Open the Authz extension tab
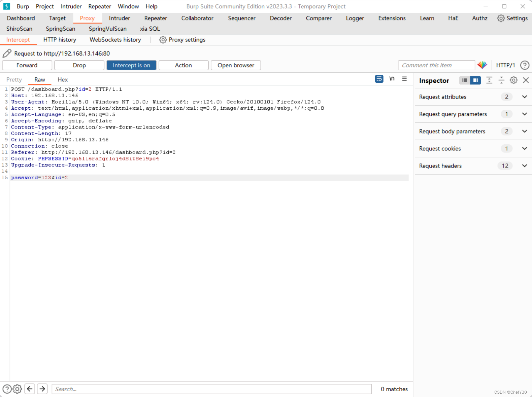 480,18
